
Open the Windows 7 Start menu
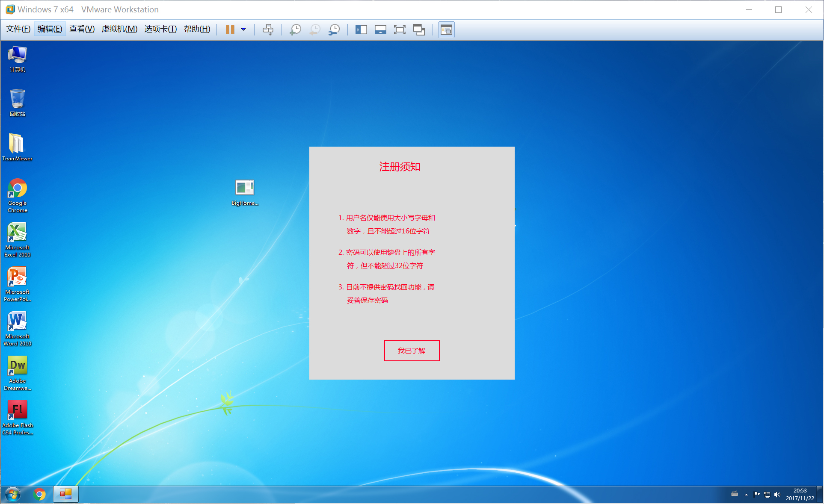pyautogui.click(x=13, y=495)
